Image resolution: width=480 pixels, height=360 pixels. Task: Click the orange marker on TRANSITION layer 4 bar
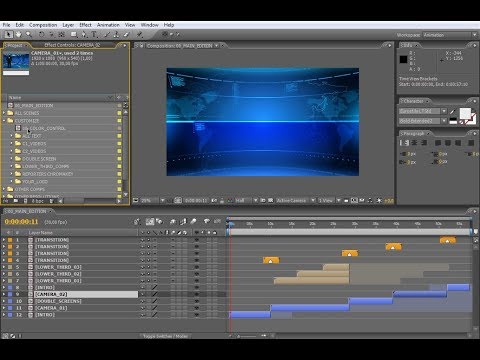click(x=271, y=261)
